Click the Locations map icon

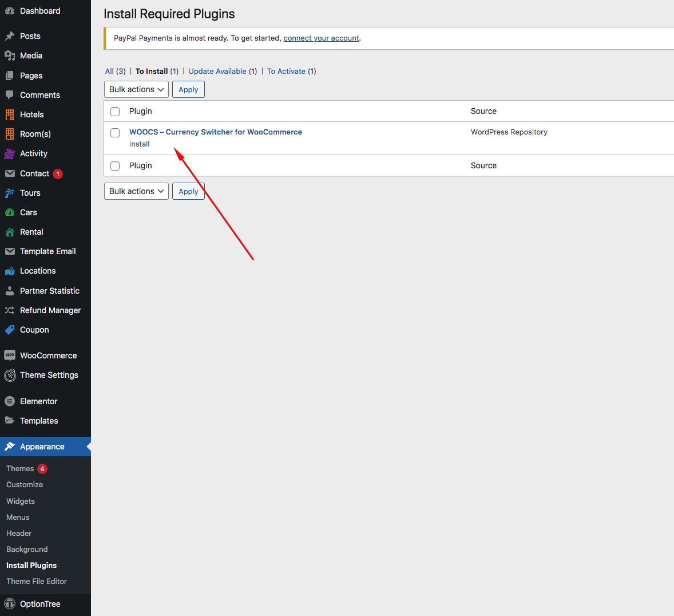pos(10,271)
